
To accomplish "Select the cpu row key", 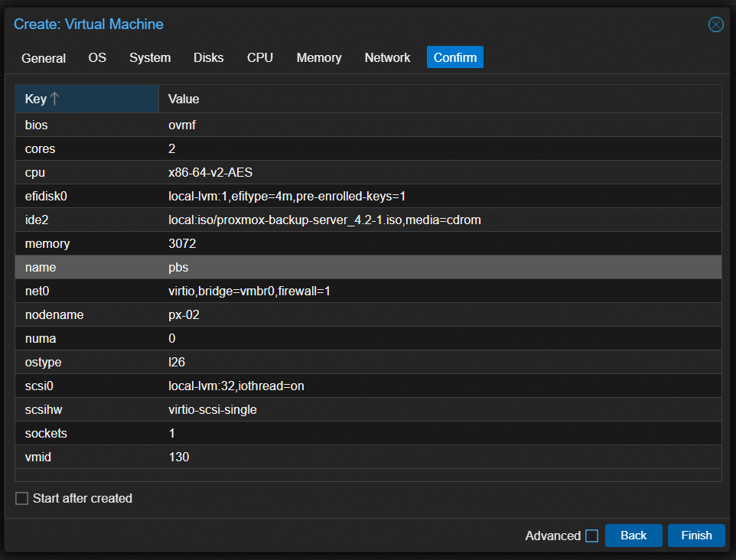I will pyautogui.click(x=34, y=172).
